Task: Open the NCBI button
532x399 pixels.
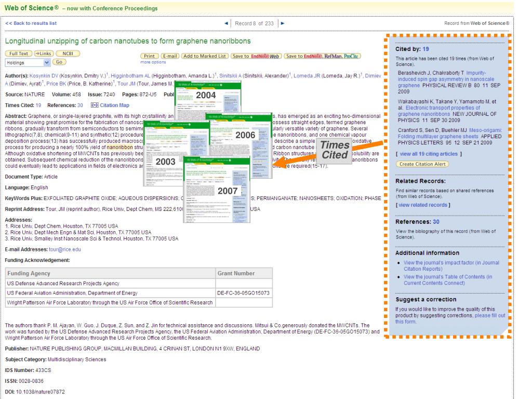Action: pyautogui.click(x=68, y=54)
